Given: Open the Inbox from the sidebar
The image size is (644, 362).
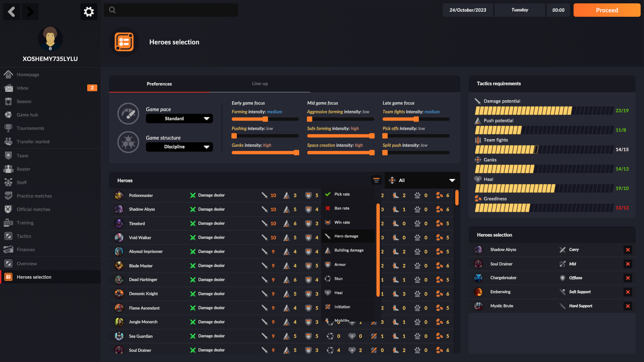Looking at the screenshot, I should click(23, 88).
